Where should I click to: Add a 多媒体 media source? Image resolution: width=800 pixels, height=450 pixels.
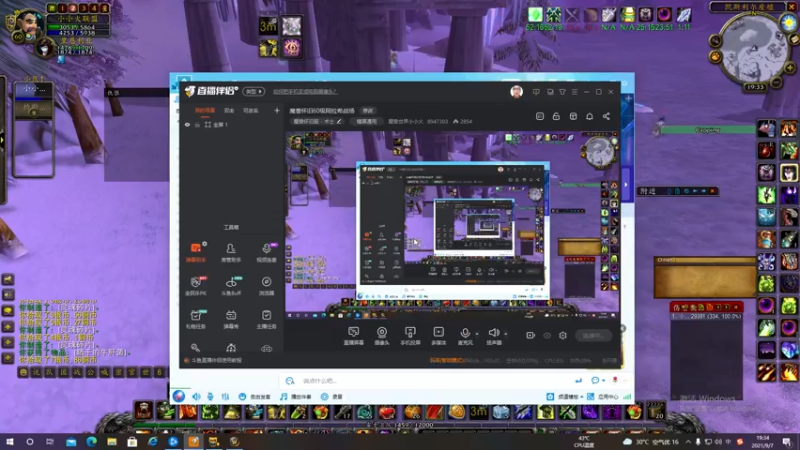[438, 336]
